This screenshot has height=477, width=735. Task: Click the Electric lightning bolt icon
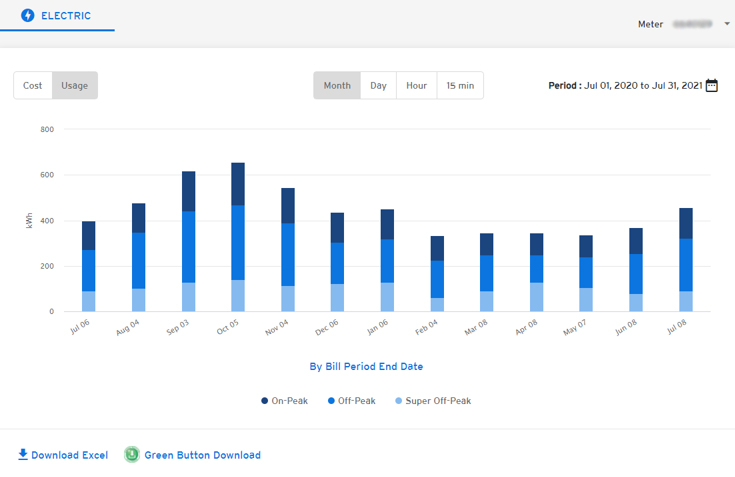[x=27, y=16]
